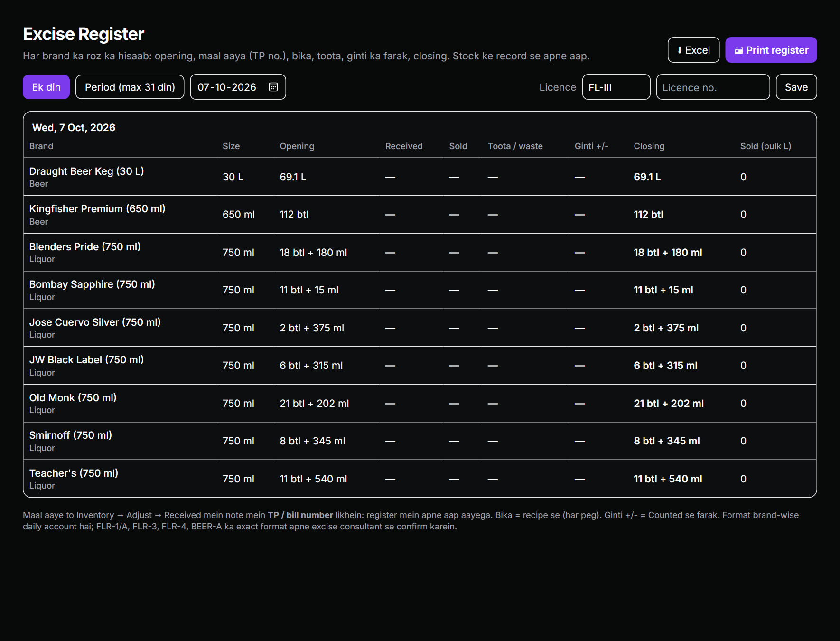Export the register with Excel button

pos(693,50)
